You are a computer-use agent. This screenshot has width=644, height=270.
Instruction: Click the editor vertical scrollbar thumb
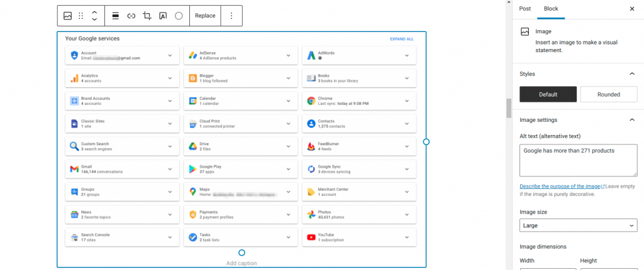(509, 109)
